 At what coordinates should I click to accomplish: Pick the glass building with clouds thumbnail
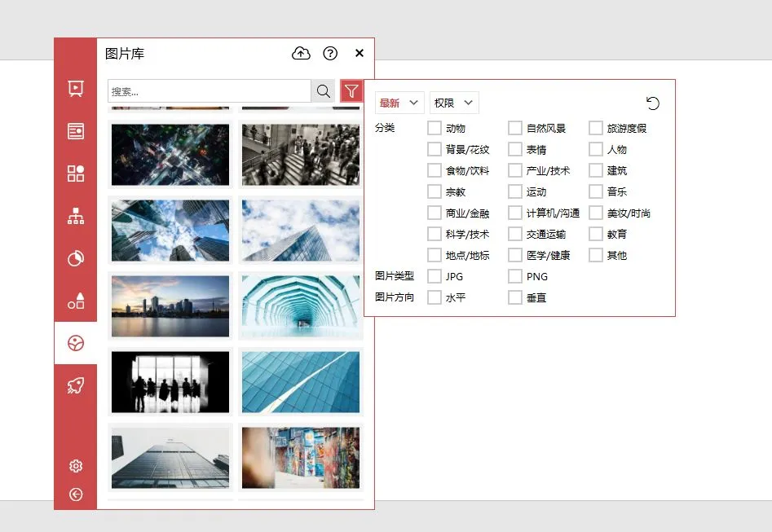(301, 231)
